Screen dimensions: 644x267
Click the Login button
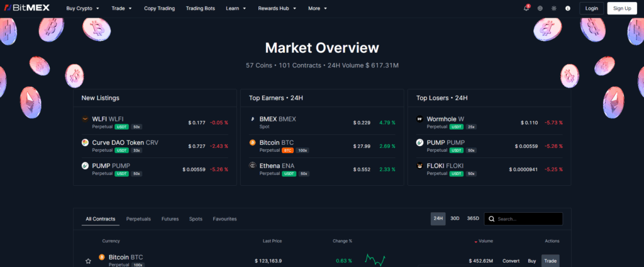[591, 8]
